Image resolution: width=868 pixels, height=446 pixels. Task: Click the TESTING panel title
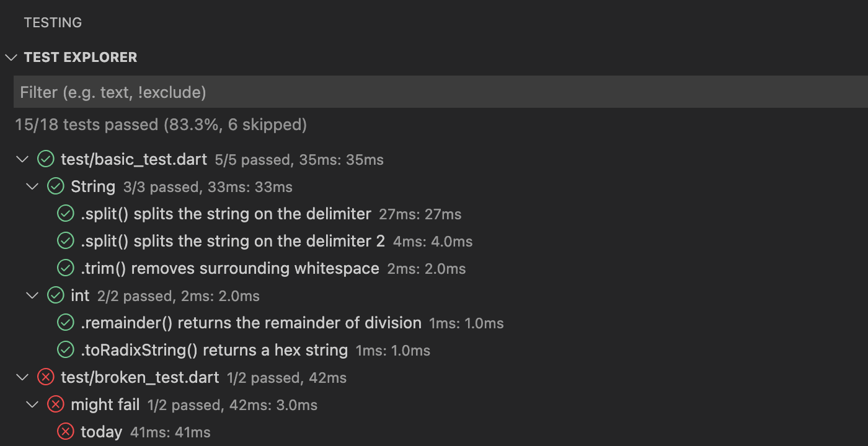point(53,23)
